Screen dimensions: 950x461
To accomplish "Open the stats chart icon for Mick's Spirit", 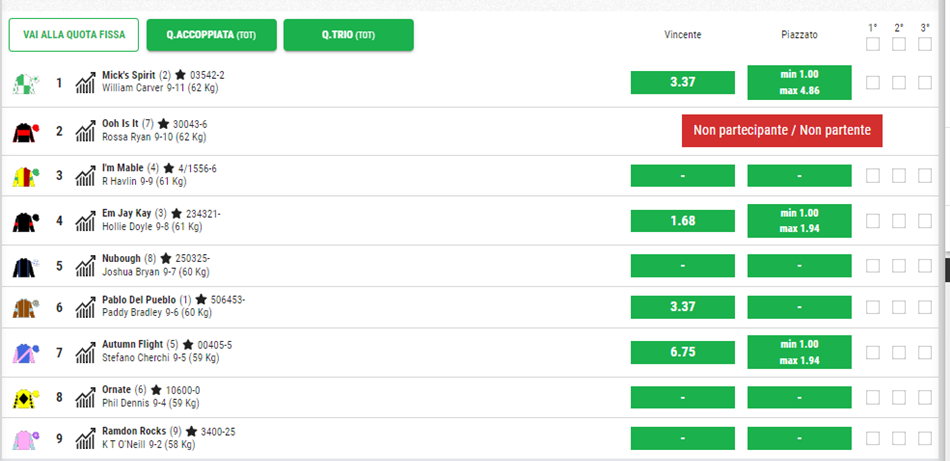I will pos(85,82).
